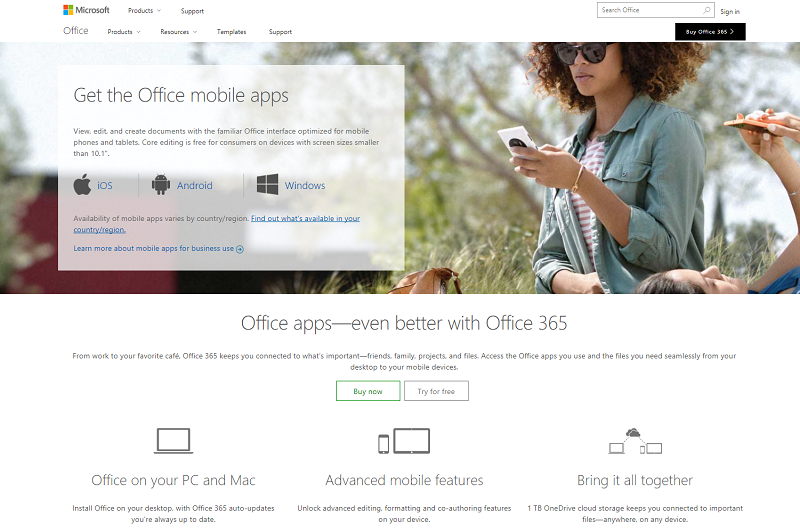800x532 pixels.
Task: Click the Get the Office mobile apps heading
Action: tap(181, 96)
